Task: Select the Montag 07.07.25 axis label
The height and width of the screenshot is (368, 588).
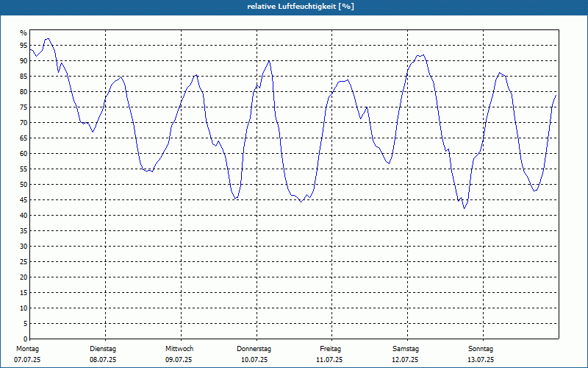Action: (x=27, y=354)
